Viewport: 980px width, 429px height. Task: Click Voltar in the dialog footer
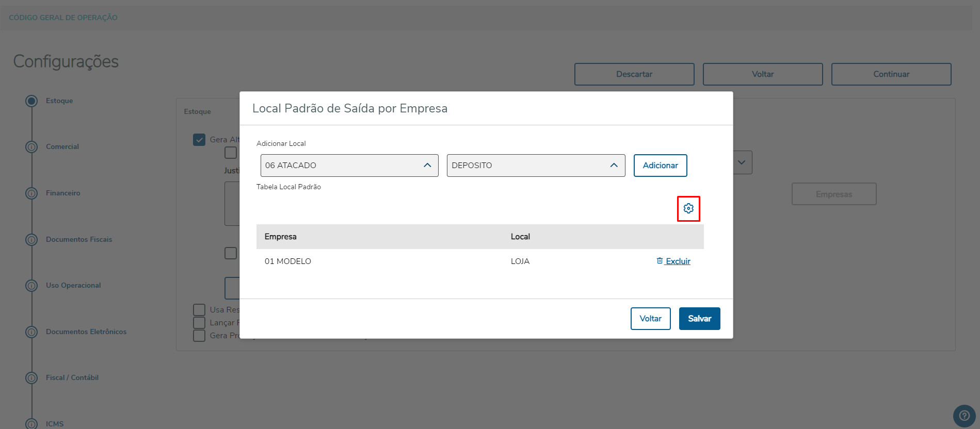click(650, 319)
